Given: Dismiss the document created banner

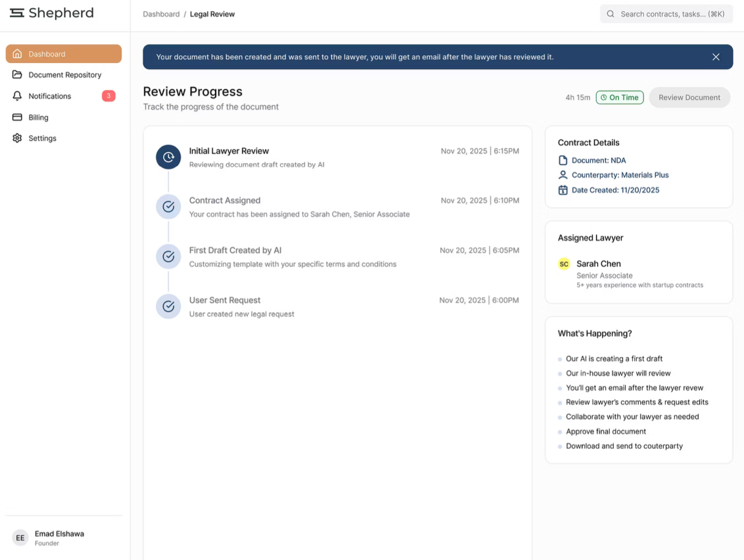Looking at the screenshot, I should [x=716, y=57].
